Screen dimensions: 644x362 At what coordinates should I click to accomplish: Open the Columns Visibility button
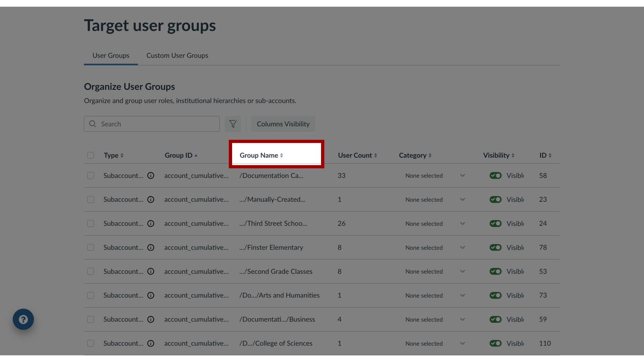pyautogui.click(x=283, y=124)
